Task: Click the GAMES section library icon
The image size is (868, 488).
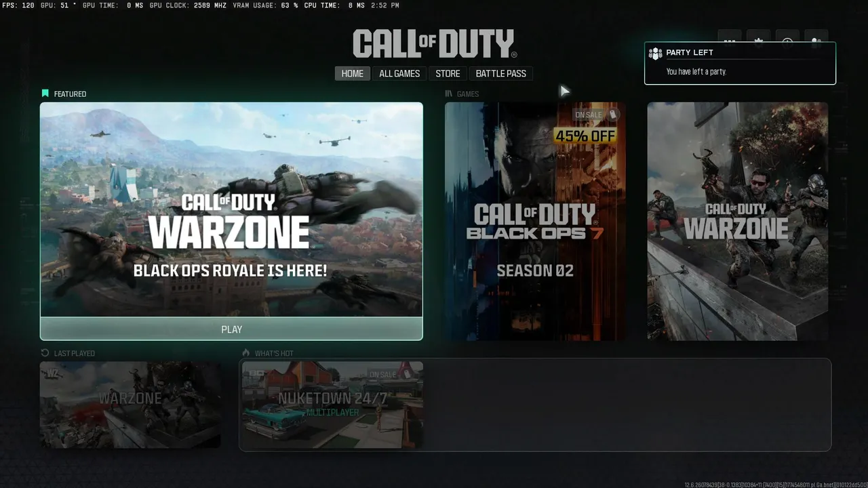Action: (448, 94)
